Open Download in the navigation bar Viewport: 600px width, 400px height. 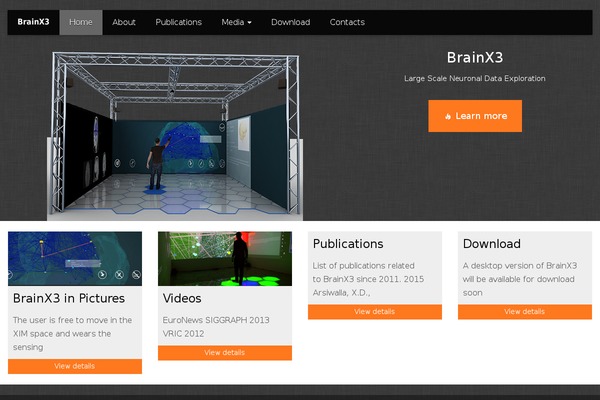(290, 22)
